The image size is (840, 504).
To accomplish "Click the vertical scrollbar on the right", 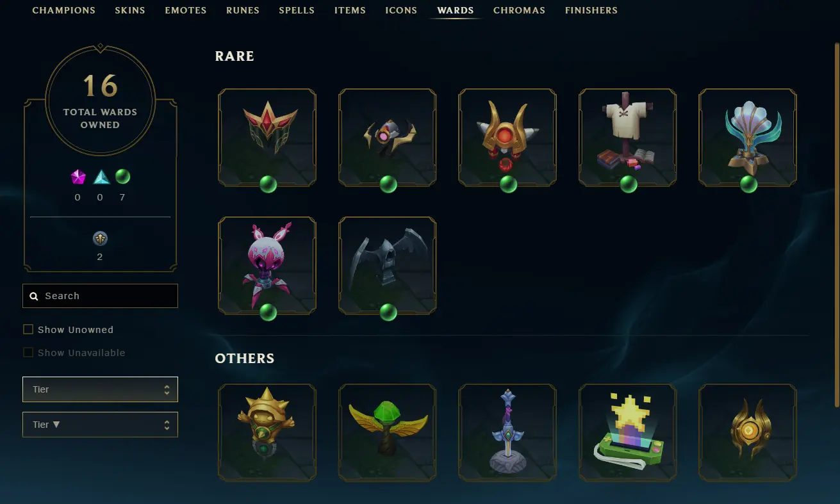I will 837,224.
